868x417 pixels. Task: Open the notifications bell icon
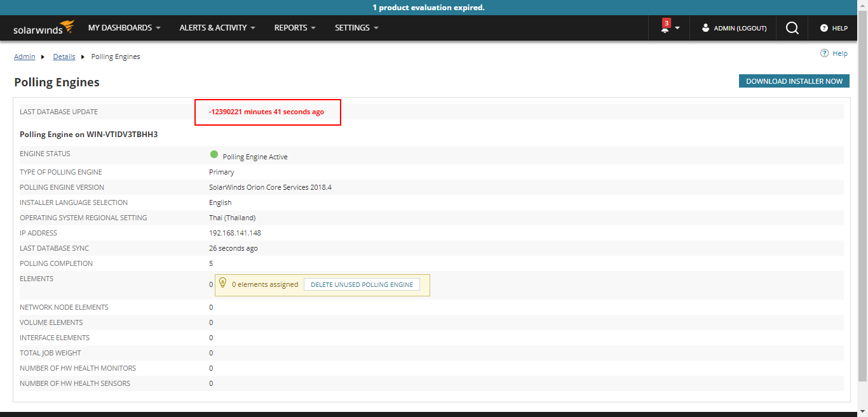(x=665, y=29)
